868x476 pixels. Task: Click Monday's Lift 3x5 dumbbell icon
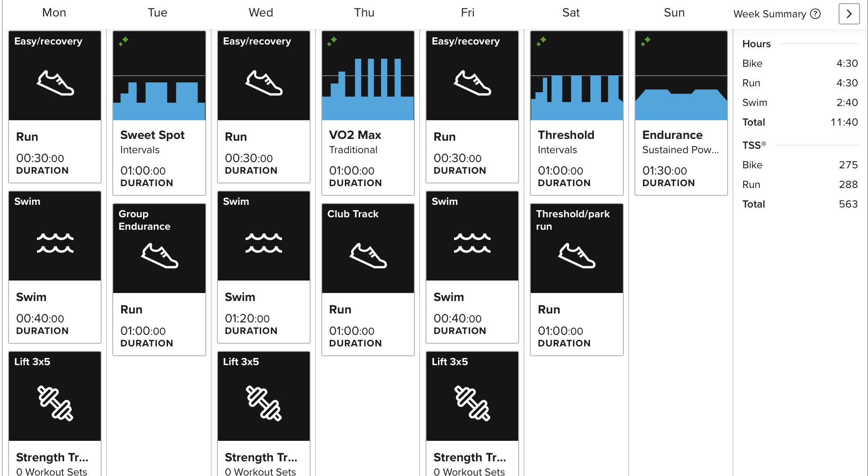[55, 403]
